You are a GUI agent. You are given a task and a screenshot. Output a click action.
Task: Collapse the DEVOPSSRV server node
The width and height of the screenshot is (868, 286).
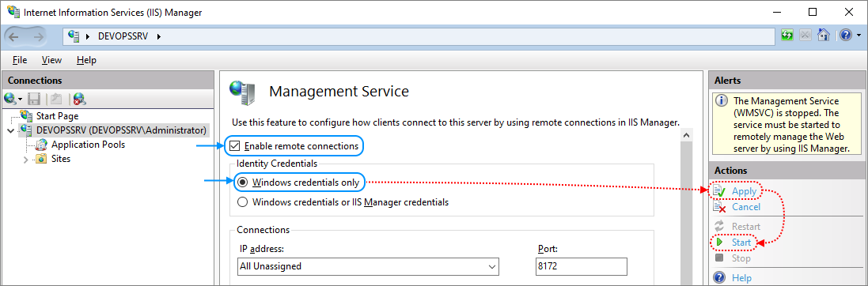pos(10,131)
